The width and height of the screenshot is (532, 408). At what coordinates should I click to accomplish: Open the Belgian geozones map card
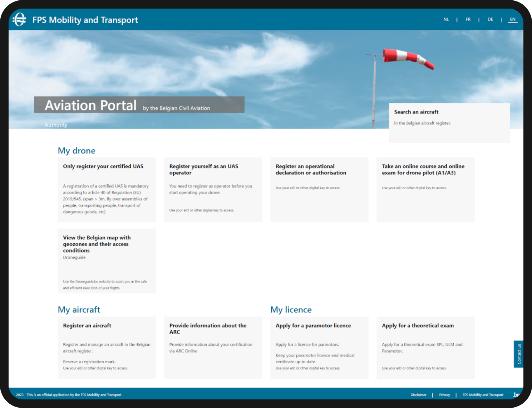[107, 261]
